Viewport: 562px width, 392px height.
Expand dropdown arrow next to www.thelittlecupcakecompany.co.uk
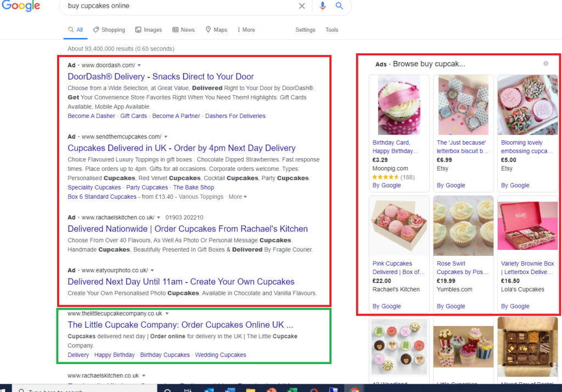click(167, 313)
